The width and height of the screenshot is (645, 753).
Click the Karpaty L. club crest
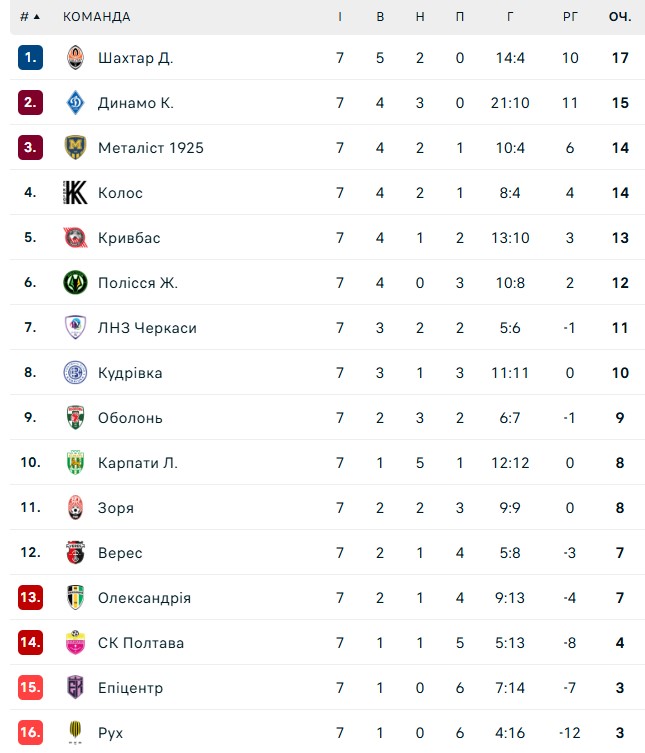tap(76, 463)
